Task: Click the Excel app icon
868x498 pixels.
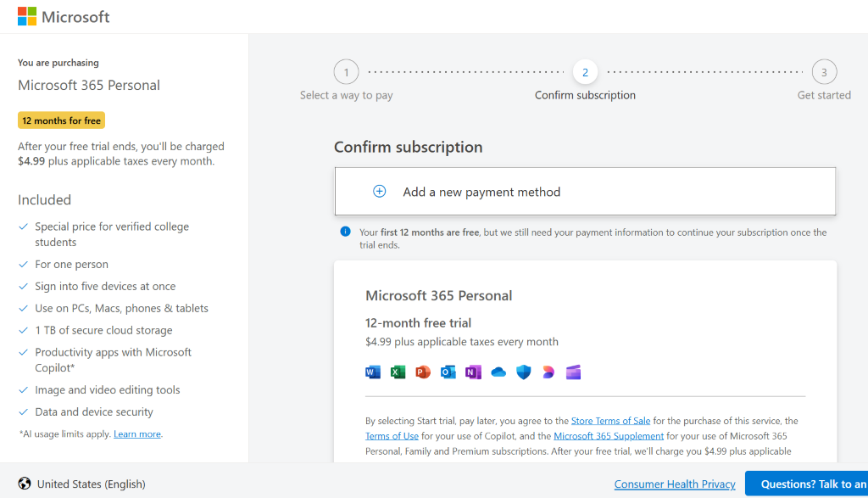Action: pyautogui.click(x=398, y=372)
